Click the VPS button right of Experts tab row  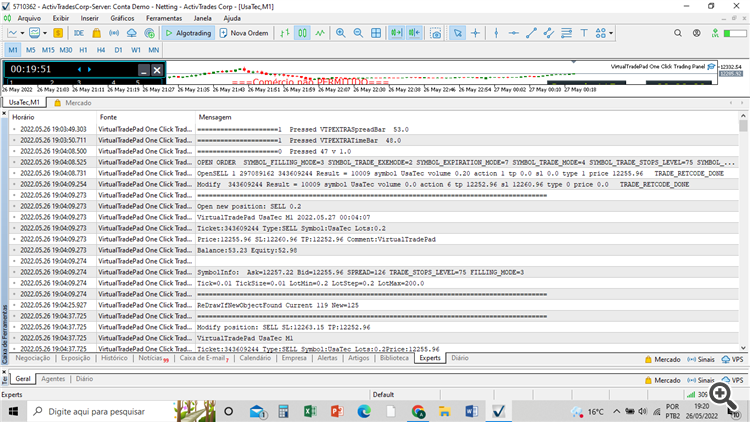(732, 359)
